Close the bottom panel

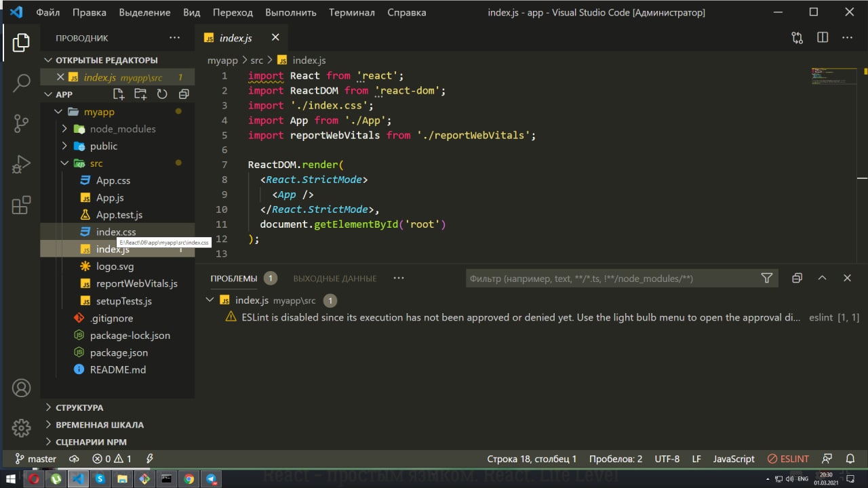click(x=847, y=278)
